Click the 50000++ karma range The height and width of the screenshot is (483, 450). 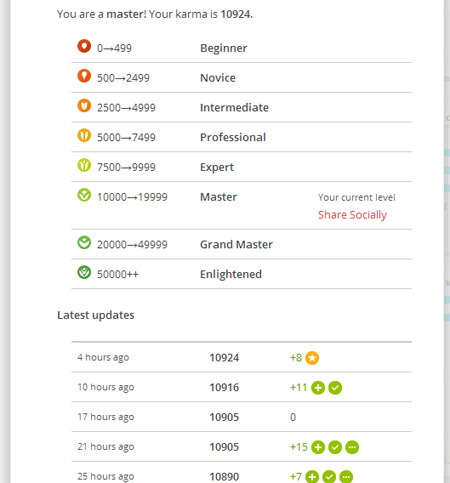117,274
